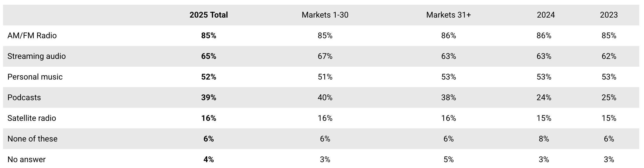Select the Podcasts row label
The height and width of the screenshot is (168, 644).
[24, 97]
